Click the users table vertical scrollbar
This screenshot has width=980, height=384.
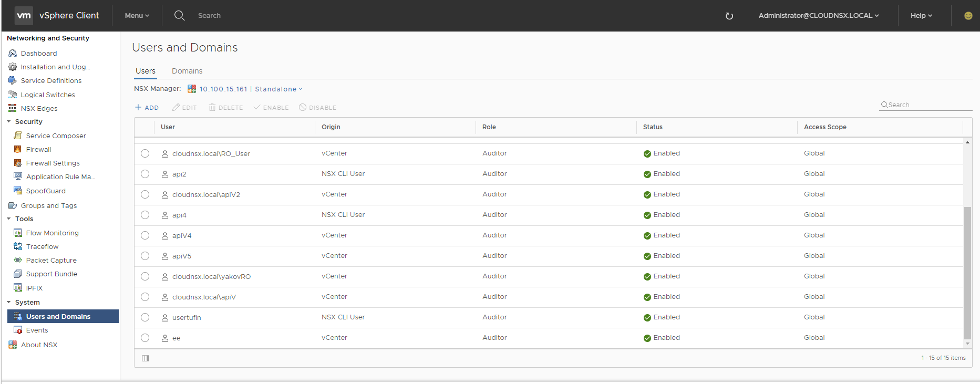coord(967,273)
